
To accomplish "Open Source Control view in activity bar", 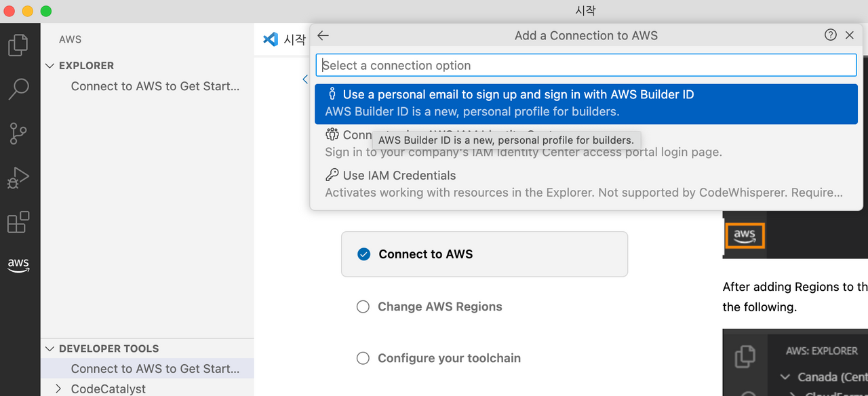I will click(18, 134).
